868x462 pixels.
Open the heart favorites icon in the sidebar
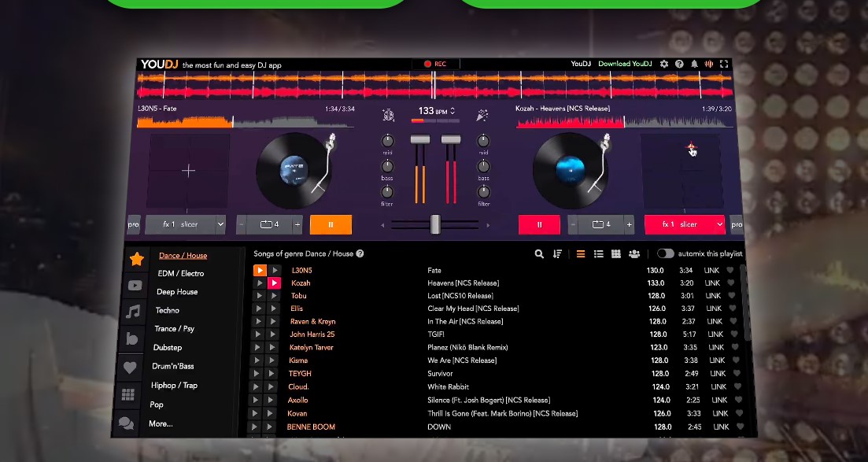coord(130,367)
